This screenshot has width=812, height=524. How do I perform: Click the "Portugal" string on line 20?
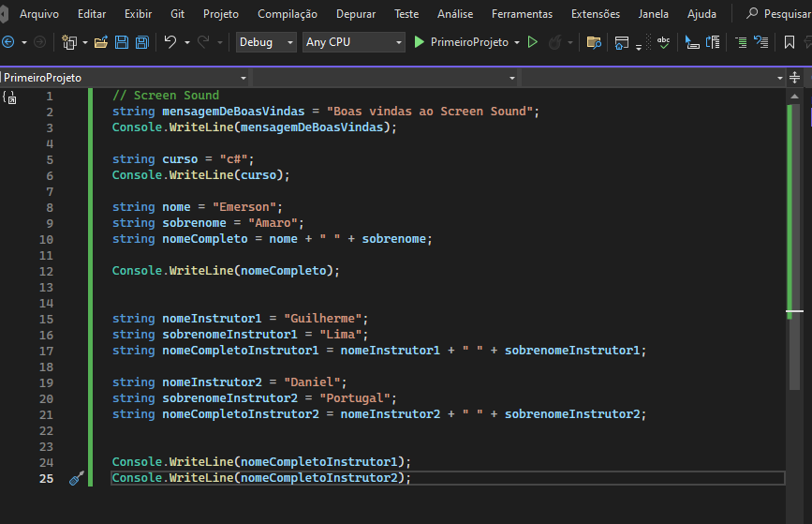tap(355, 398)
